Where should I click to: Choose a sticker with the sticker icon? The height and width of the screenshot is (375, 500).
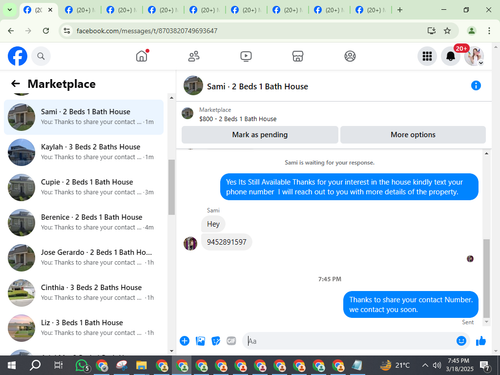point(216,341)
